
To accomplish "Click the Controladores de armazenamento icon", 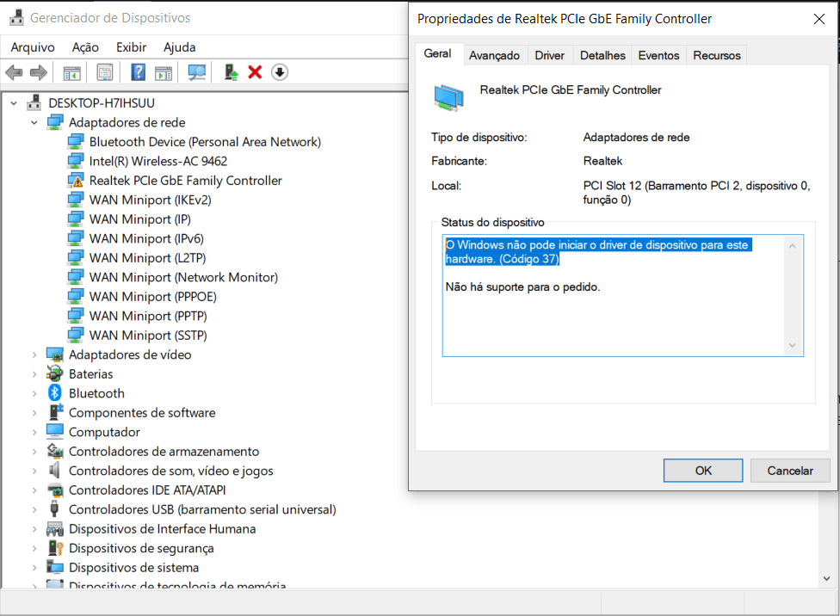I will pyautogui.click(x=54, y=451).
